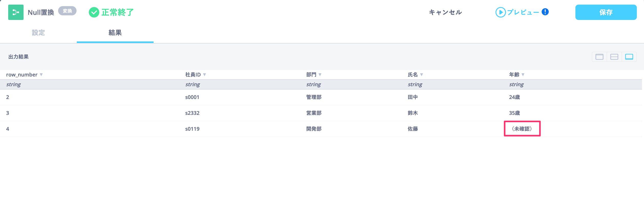Image resolution: width=644 pixels, height=199 pixels.
Task: Select the bottom-panel layout icon
Action: pyautogui.click(x=629, y=57)
